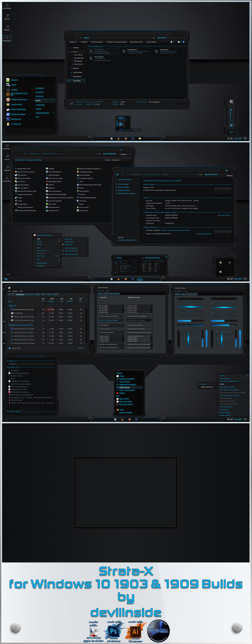This screenshot has height=644, width=252.
Task: Open BitLocker Drive Encryption control panel item
Action: click(x=25, y=172)
